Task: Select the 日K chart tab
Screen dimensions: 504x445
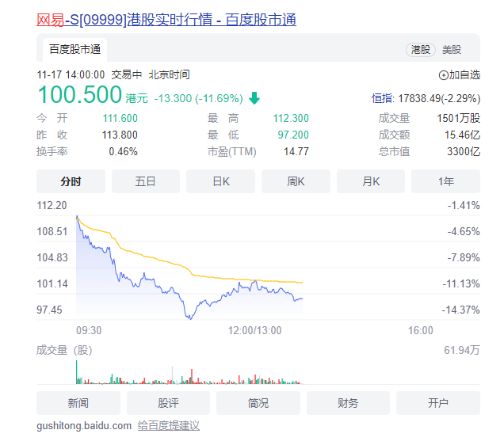Action: [x=221, y=181]
